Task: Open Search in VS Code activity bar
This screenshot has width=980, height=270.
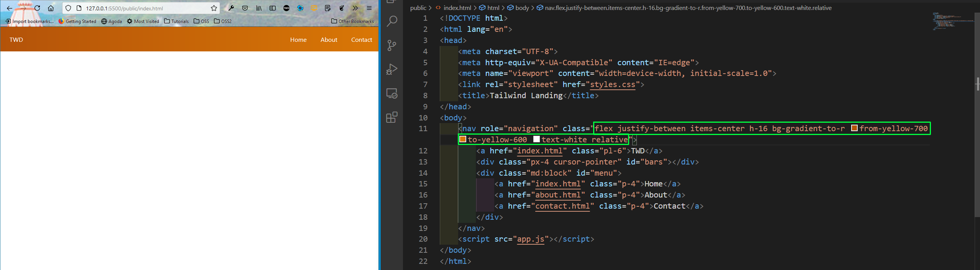Action: point(392,21)
